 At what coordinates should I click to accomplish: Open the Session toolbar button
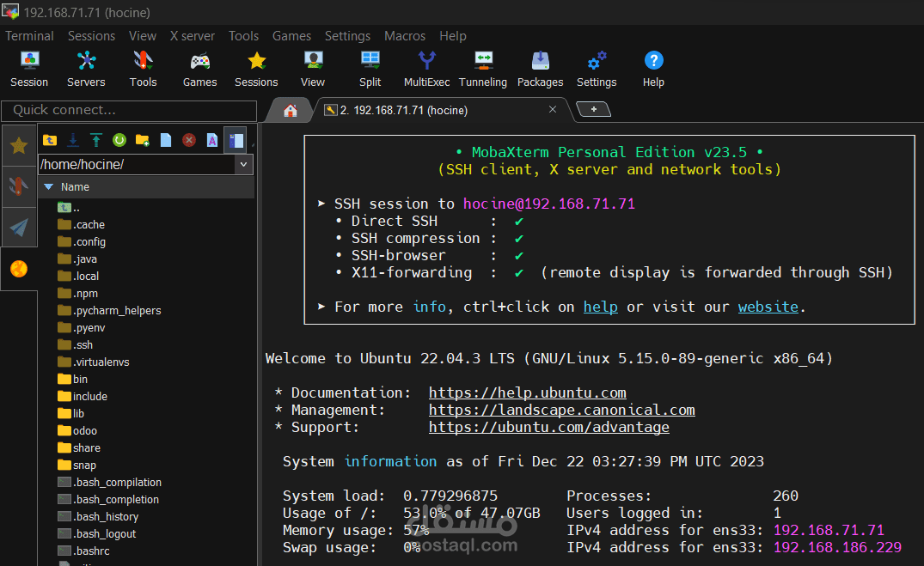[29, 69]
